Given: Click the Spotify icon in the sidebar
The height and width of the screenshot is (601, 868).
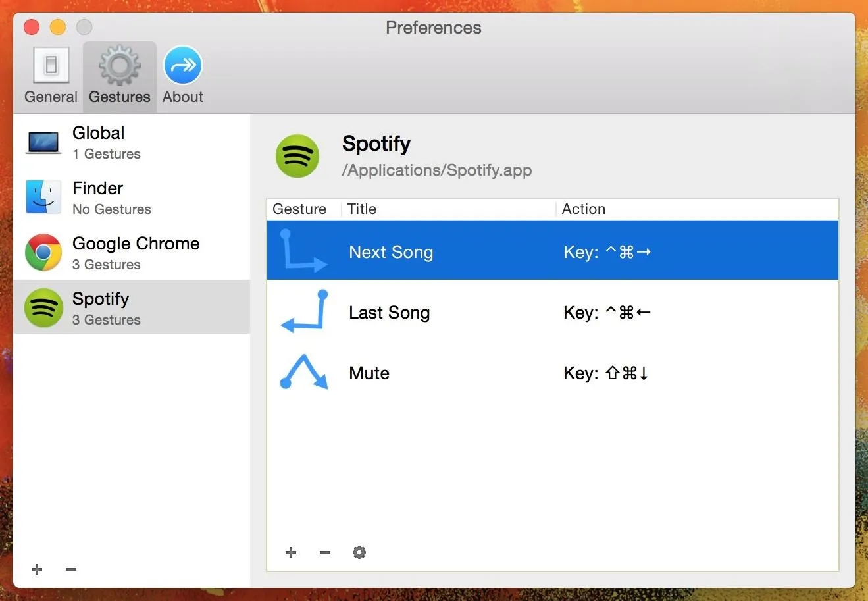Looking at the screenshot, I should (x=43, y=307).
